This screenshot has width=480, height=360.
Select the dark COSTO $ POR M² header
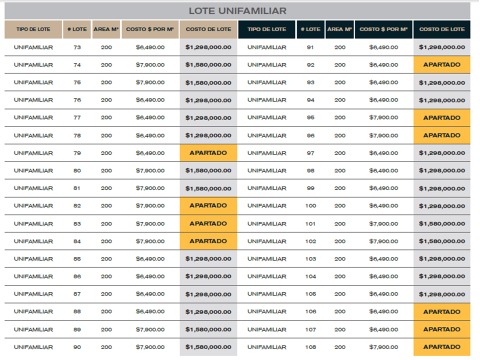pos(384,29)
